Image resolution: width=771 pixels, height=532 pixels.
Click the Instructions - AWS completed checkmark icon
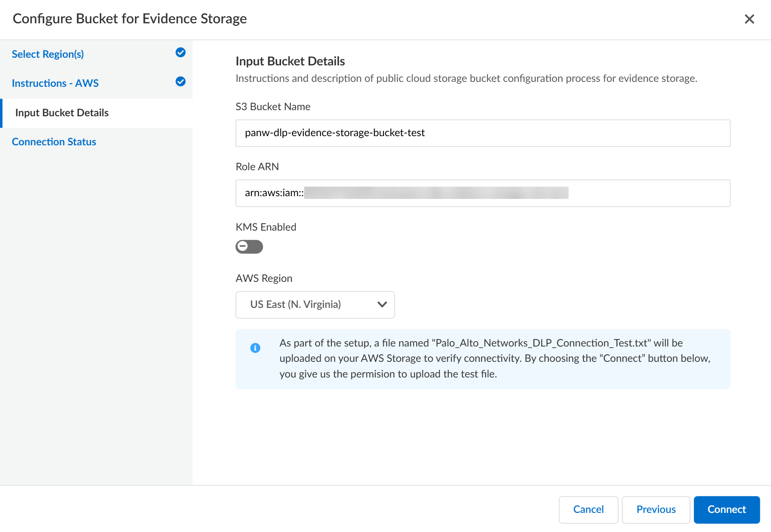tap(180, 82)
